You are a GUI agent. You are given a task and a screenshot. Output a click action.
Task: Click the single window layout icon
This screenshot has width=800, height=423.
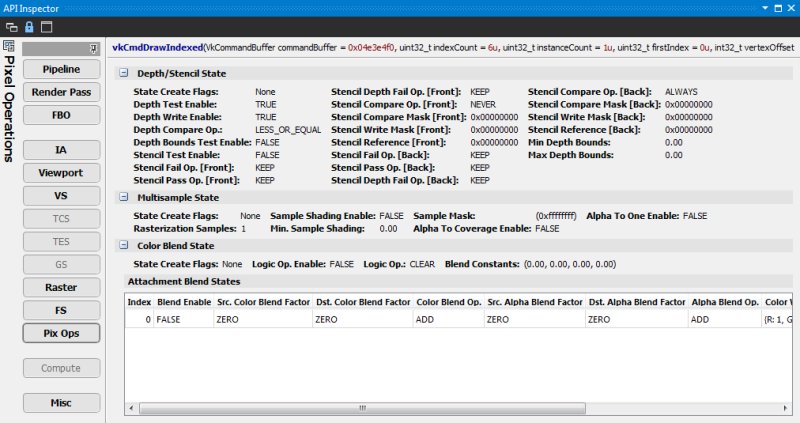[x=46, y=25]
